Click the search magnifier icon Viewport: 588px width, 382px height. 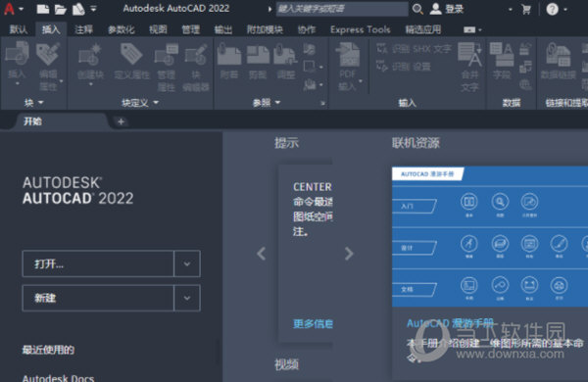417,9
